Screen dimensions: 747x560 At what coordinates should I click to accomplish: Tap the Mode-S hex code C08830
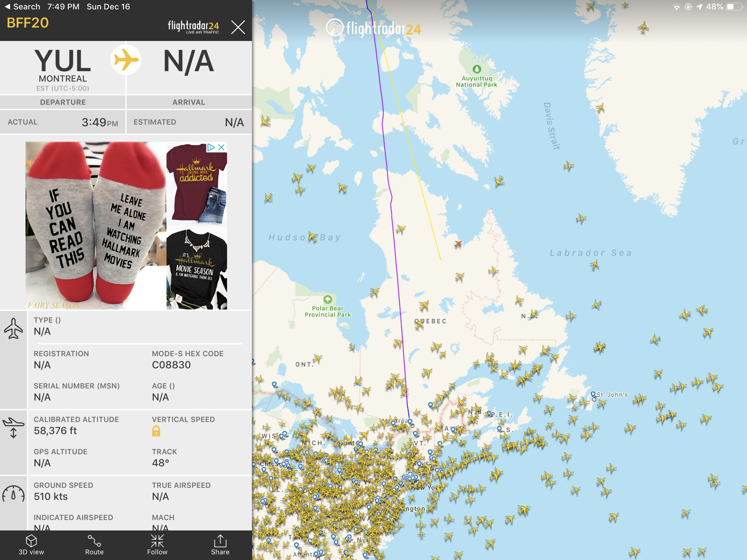click(x=171, y=365)
